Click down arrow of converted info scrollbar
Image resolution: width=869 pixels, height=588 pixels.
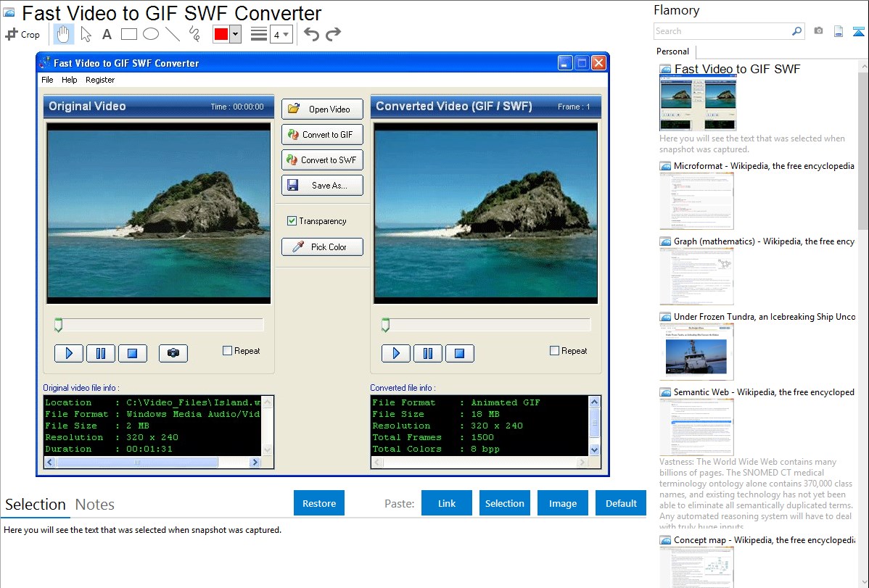click(x=594, y=450)
